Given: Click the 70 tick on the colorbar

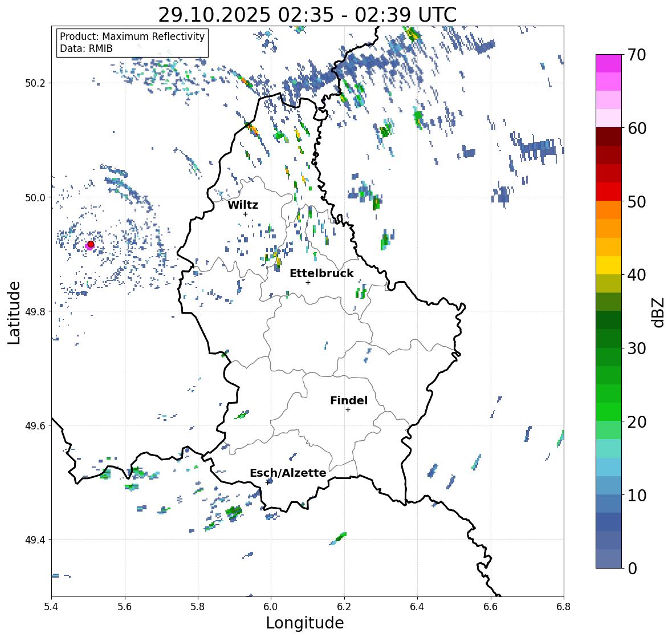Looking at the screenshot, I should point(637,55).
